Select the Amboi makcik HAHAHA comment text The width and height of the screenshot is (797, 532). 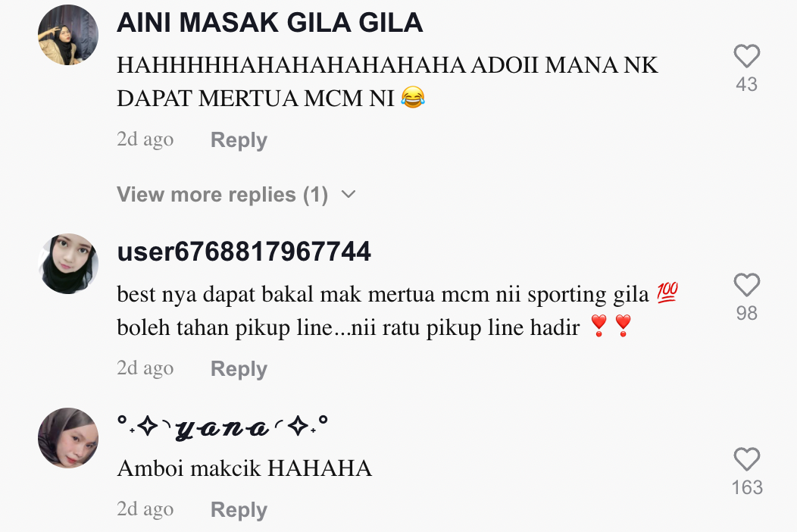pyautogui.click(x=245, y=468)
